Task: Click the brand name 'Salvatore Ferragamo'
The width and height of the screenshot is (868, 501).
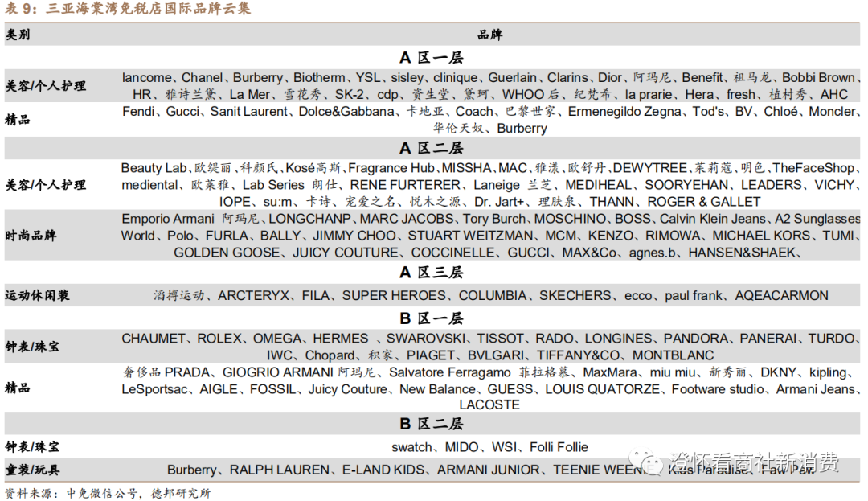Action: (x=450, y=372)
